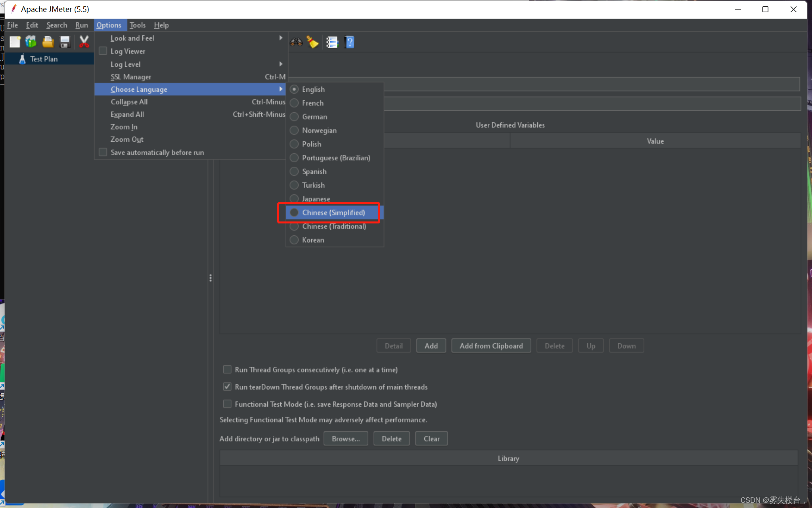Enable Functional Test Mode checkbox

click(227, 404)
